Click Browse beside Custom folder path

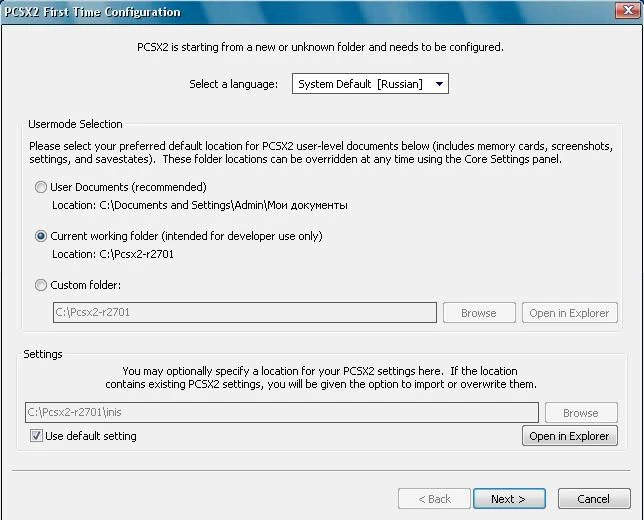point(479,313)
